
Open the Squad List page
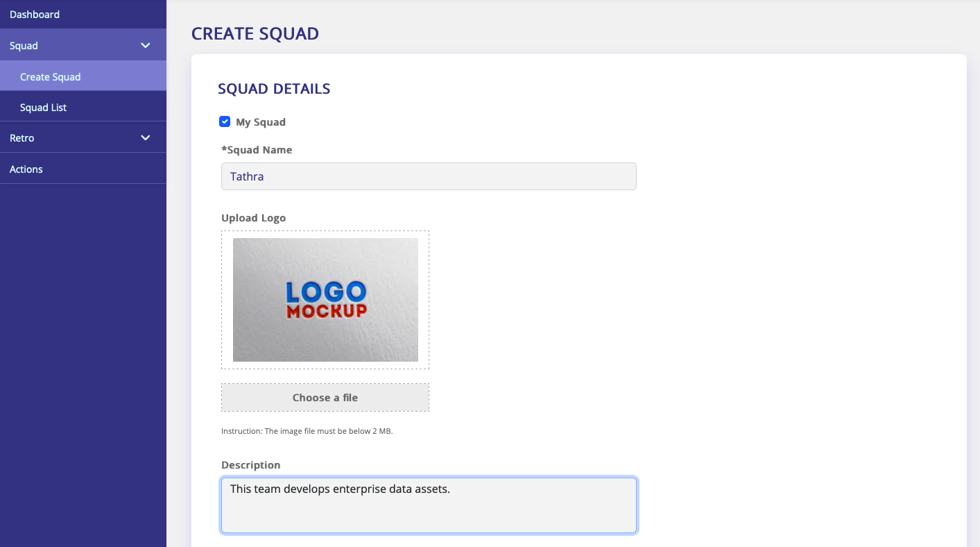pos(43,106)
